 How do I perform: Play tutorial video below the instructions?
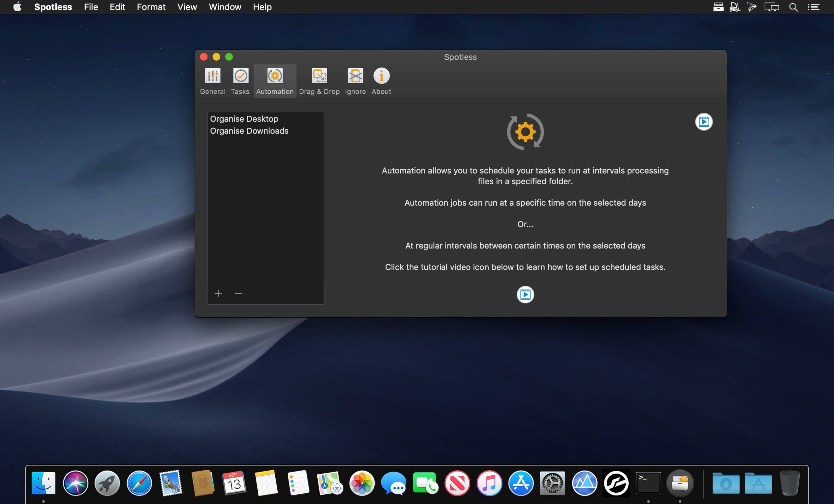click(x=525, y=295)
